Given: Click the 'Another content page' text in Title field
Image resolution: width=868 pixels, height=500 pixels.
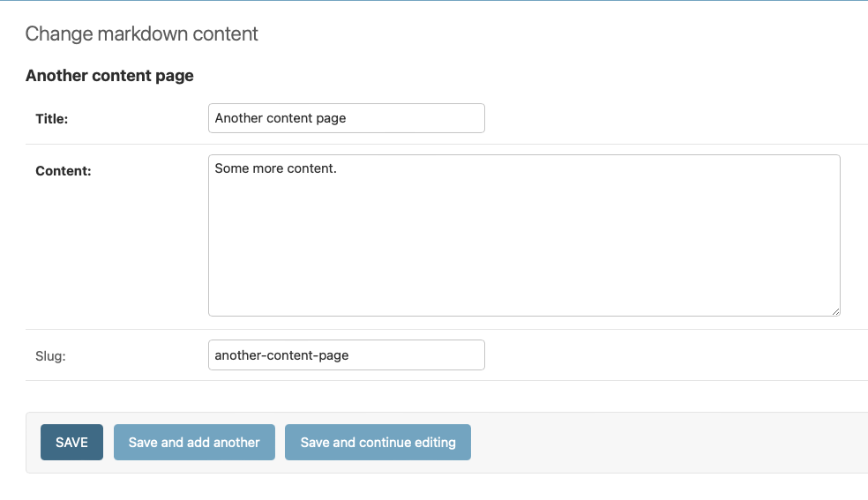Looking at the screenshot, I should [x=281, y=118].
